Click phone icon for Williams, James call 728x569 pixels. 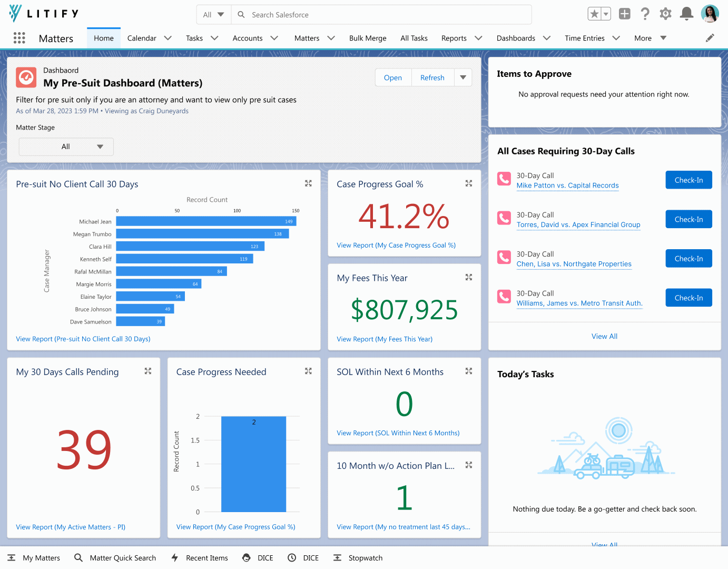click(x=504, y=297)
